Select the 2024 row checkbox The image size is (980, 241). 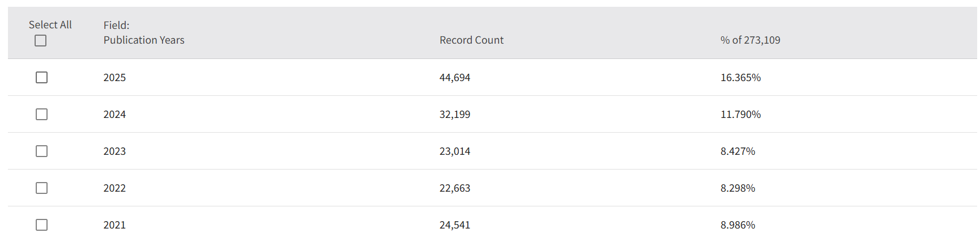pos(41,114)
